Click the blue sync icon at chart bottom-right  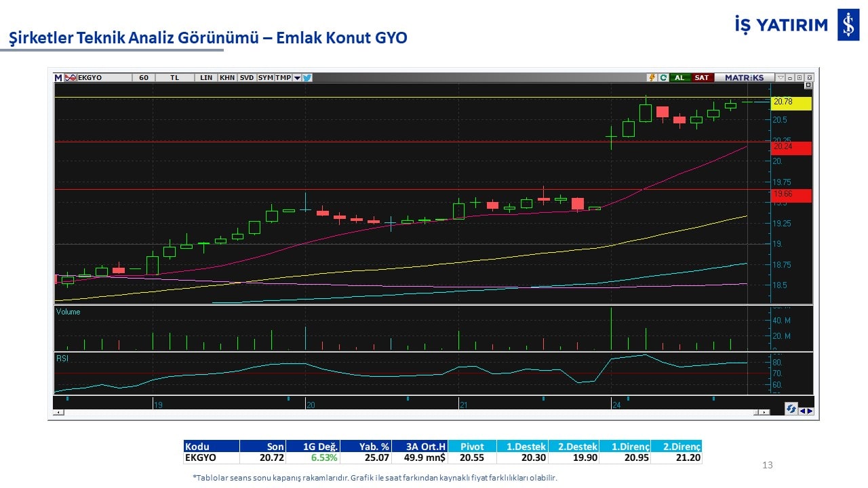pyautogui.click(x=791, y=409)
